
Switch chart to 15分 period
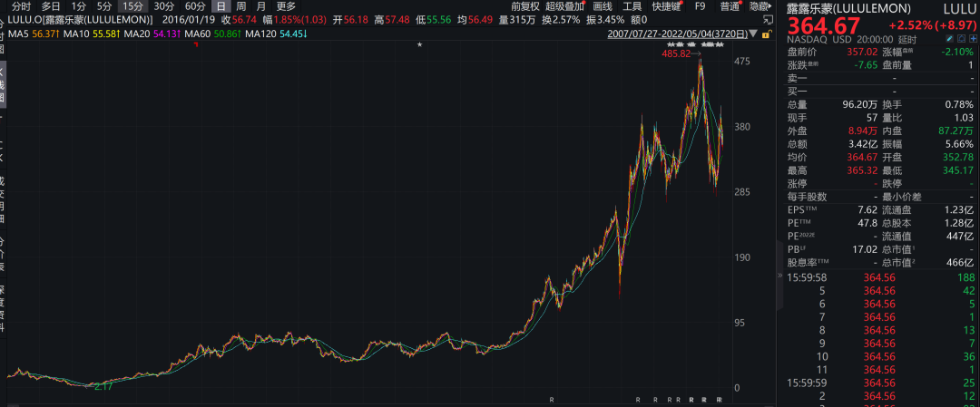tap(132, 6)
